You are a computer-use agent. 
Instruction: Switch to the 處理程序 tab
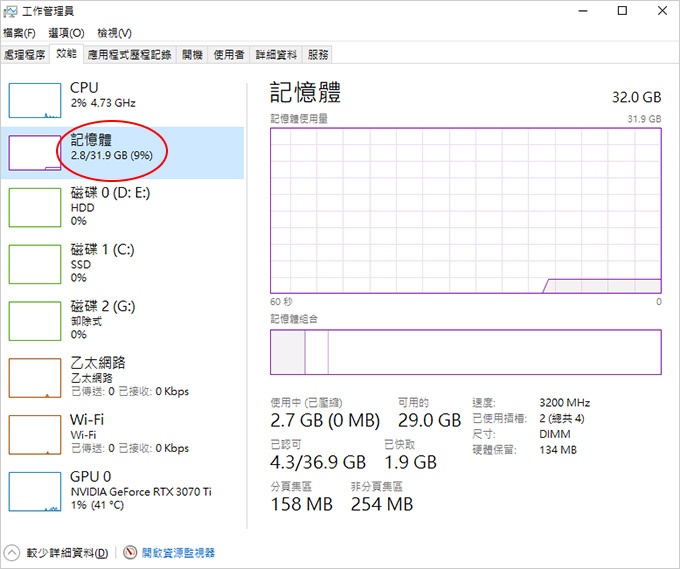pyautogui.click(x=25, y=55)
